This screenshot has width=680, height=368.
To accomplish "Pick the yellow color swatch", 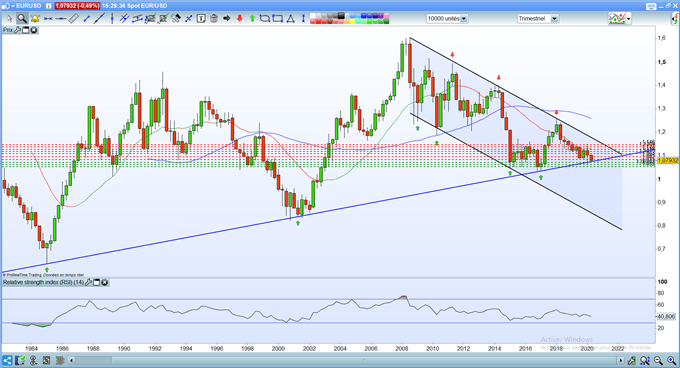I will pyautogui.click(x=353, y=21).
